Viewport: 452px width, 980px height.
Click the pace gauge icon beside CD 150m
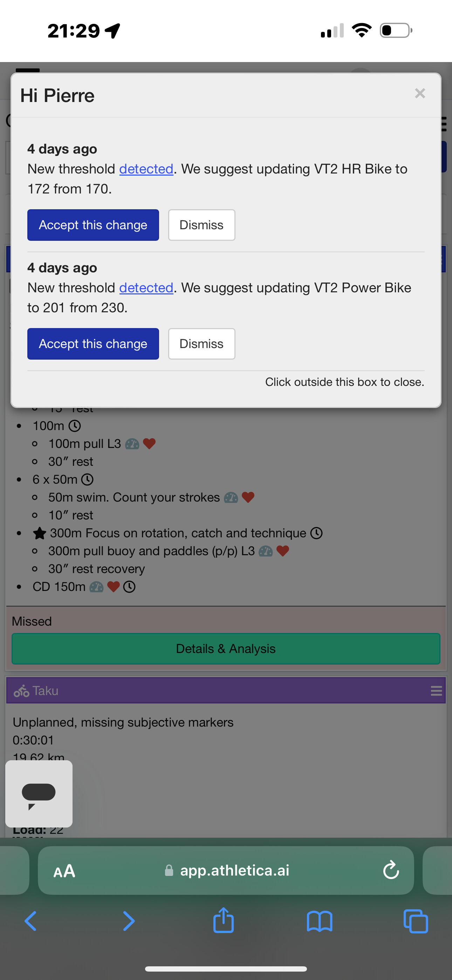coord(96,587)
